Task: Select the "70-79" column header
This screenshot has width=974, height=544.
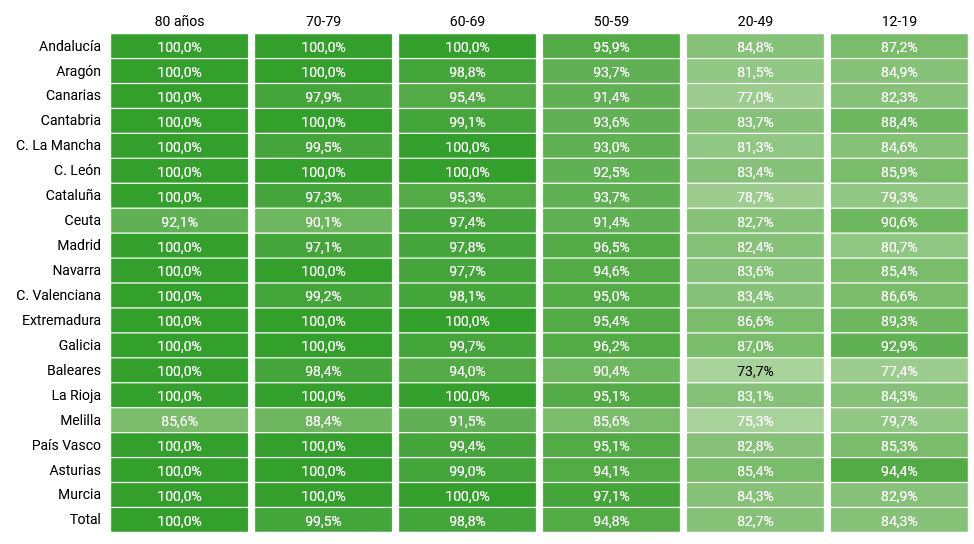Action: 323,21
